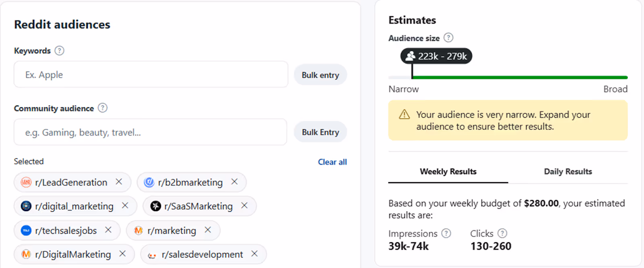
Task: Remove r/salesdevelopment from selected communities
Action: coord(254,253)
